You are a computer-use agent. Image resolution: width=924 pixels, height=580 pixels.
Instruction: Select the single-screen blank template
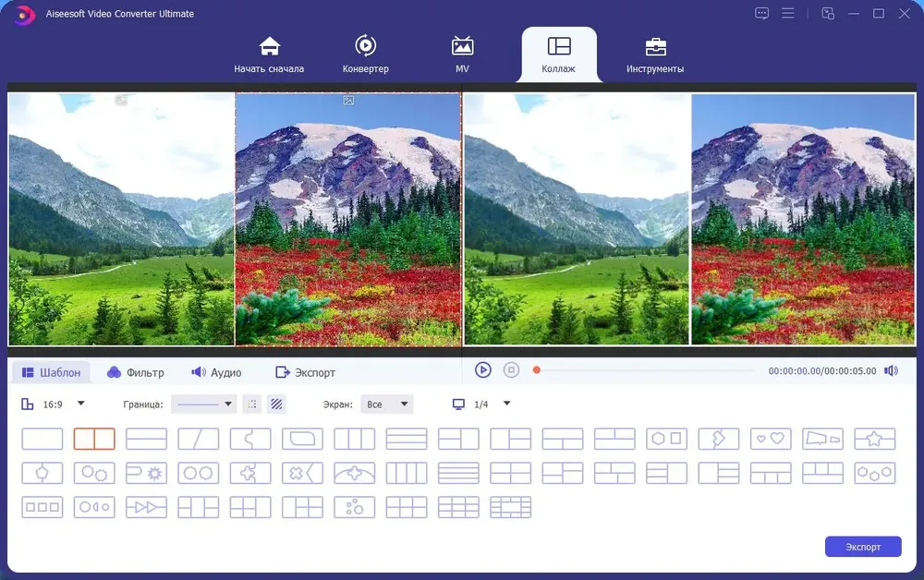pos(43,439)
